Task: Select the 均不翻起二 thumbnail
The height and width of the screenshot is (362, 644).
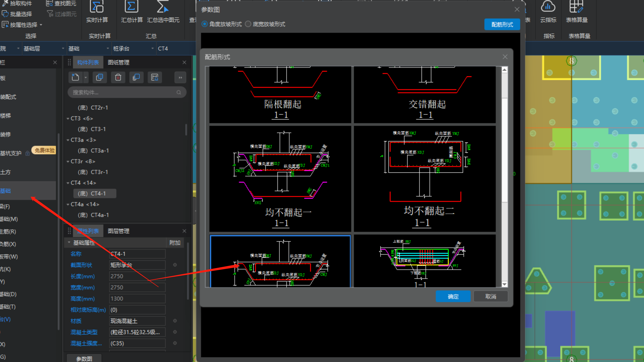Action: point(425,179)
